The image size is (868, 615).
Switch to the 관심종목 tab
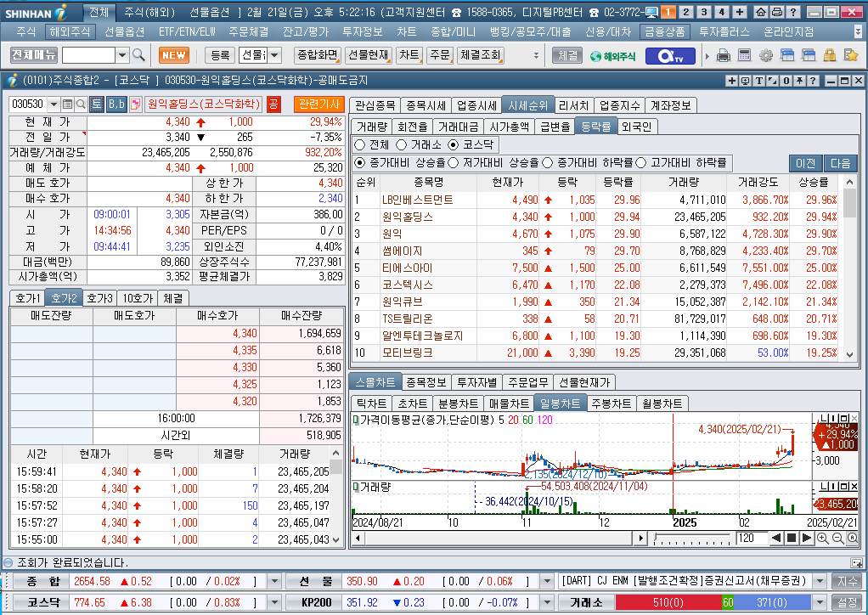375,105
